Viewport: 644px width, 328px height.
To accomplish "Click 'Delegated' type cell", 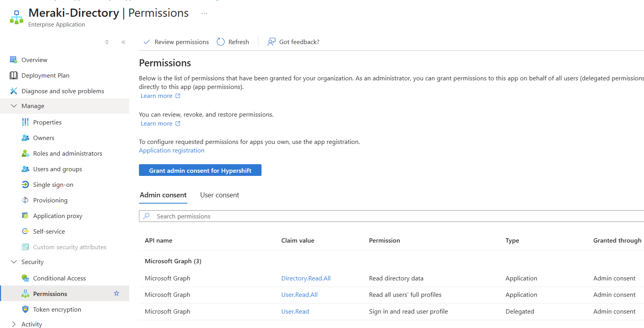I will point(520,312).
